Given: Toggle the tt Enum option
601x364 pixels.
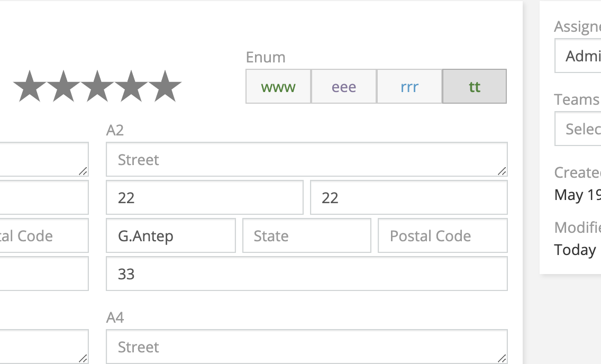Looking at the screenshot, I should pyautogui.click(x=475, y=87).
